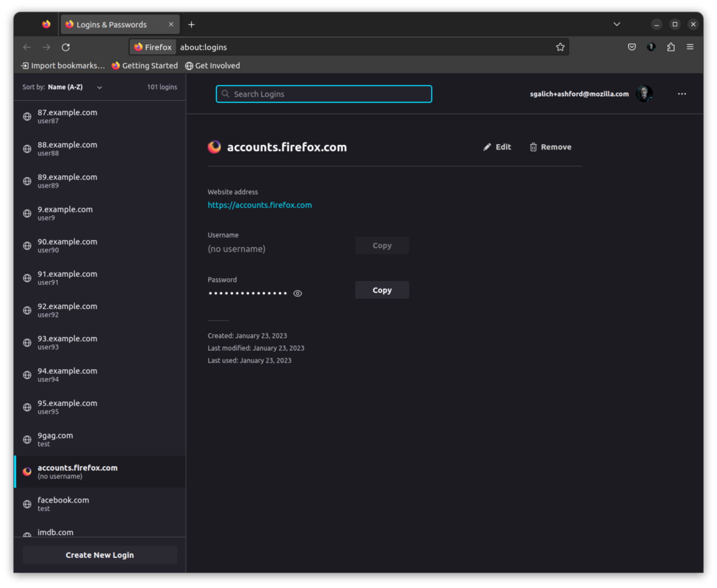Viewport: 717px width, 588px height.
Task: Open the Firefox hamburger application menu
Action: point(690,47)
